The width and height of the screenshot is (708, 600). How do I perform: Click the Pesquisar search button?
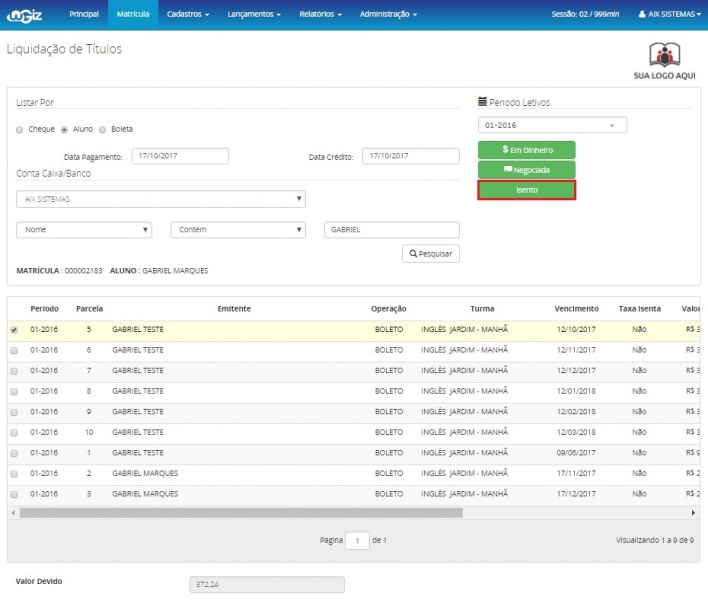coord(431,254)
